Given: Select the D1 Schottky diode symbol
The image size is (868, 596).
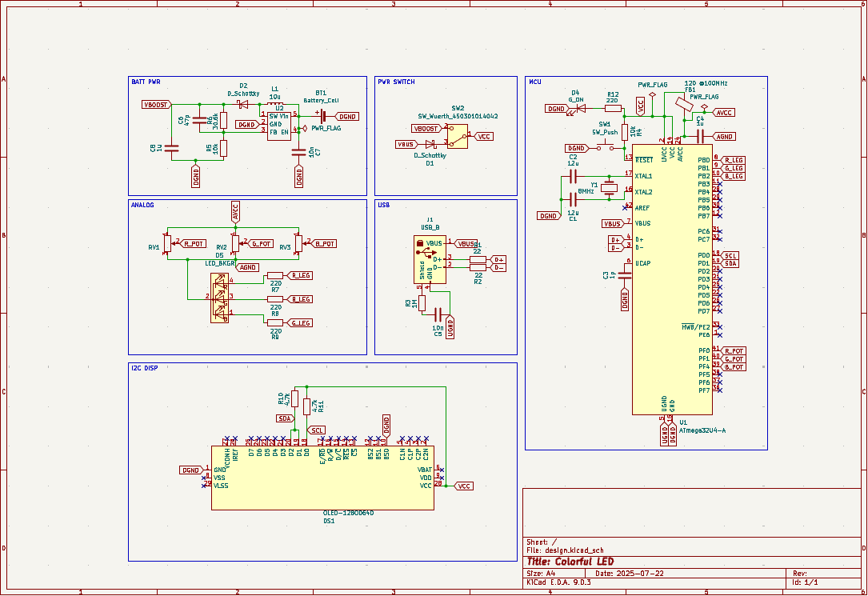Looking at the screenshot, I should click(430, 145).
